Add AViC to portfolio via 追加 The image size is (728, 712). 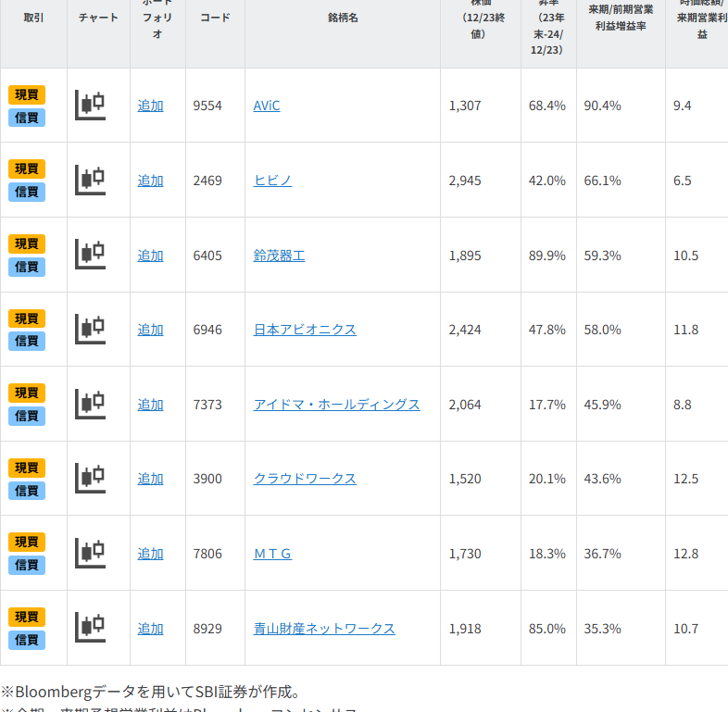pyautogui.click(x=150, y=106)
